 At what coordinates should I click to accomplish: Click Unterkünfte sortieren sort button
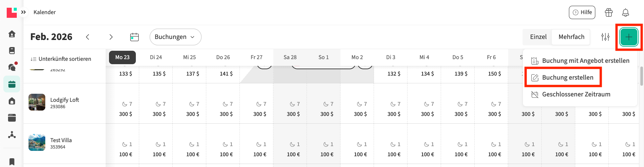[x=61, y=59]
